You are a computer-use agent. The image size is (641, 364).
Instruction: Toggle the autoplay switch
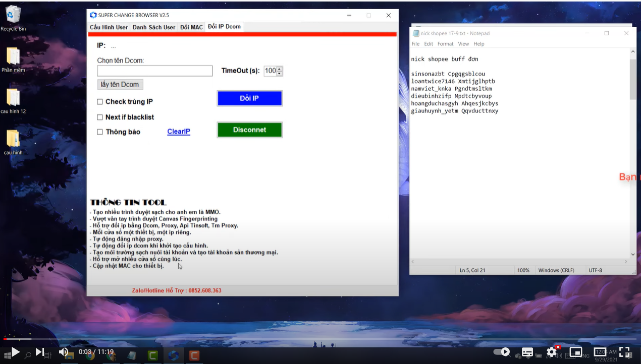click(502, 352)
